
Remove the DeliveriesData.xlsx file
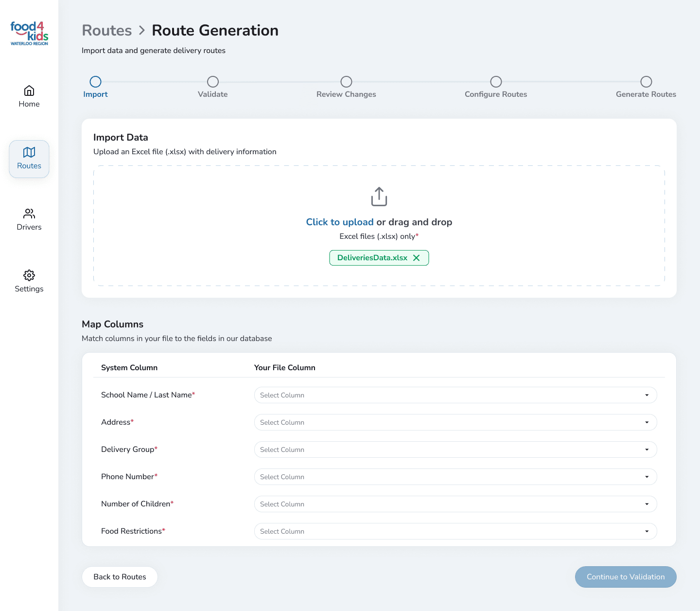[x=417, y=258]
